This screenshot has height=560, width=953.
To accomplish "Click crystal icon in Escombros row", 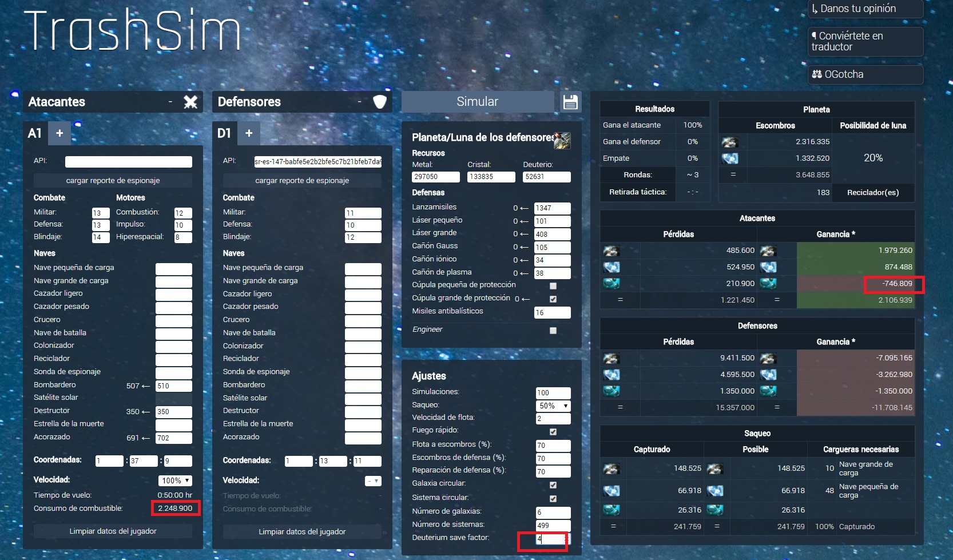I will (729, 158).
